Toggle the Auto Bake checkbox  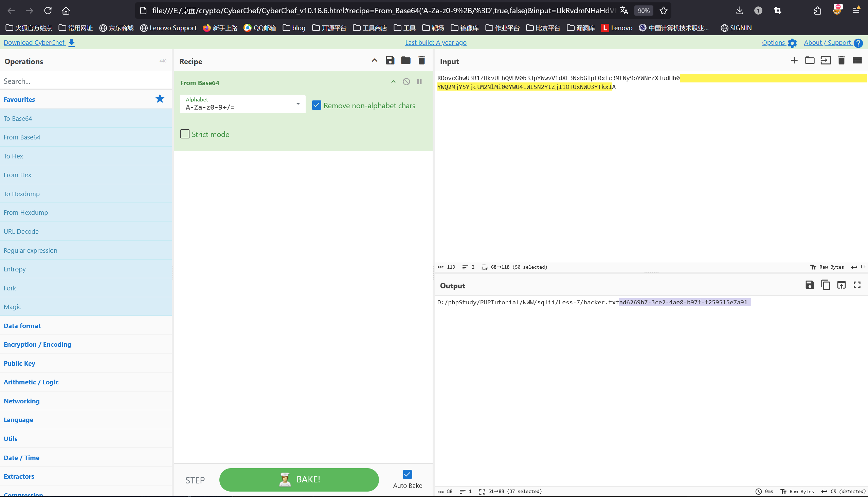(407, 474)
